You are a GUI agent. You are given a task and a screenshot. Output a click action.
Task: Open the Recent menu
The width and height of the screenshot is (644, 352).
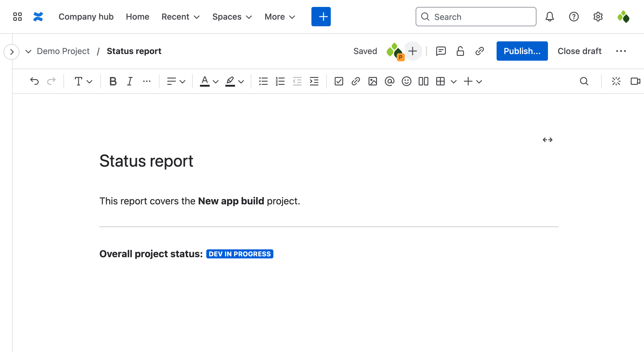pyautogui.click(x=180, y=17)
